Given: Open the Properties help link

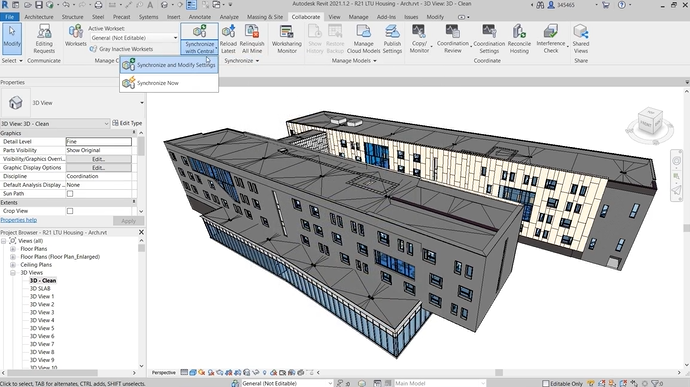Looking at the screenshot, I should pyautogui.click(x=18, y=220).
